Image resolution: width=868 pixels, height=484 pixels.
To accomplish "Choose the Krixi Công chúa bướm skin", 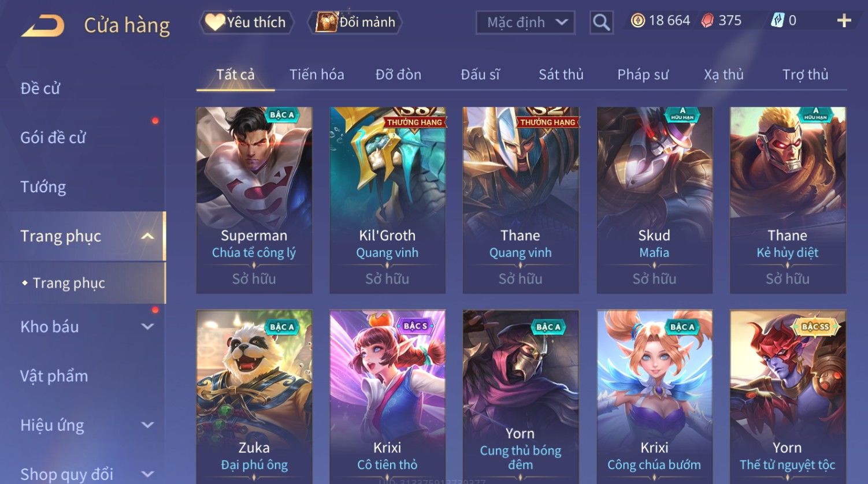I will (654, 396).
